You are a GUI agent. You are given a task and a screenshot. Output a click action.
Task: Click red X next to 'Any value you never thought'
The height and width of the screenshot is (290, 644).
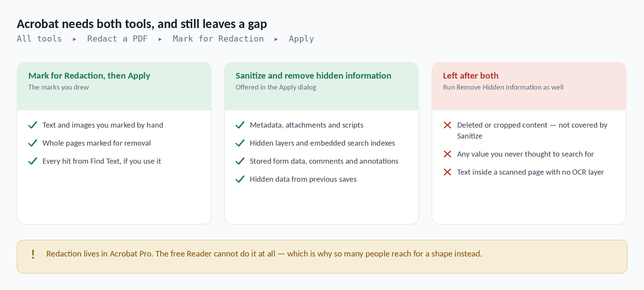(447, 154)
